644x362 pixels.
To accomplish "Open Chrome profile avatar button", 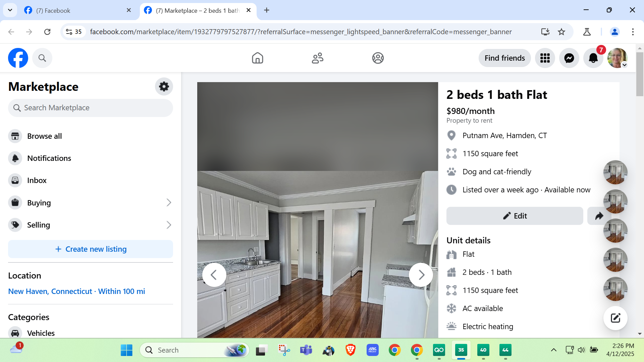I will click(x=615, y=32).
